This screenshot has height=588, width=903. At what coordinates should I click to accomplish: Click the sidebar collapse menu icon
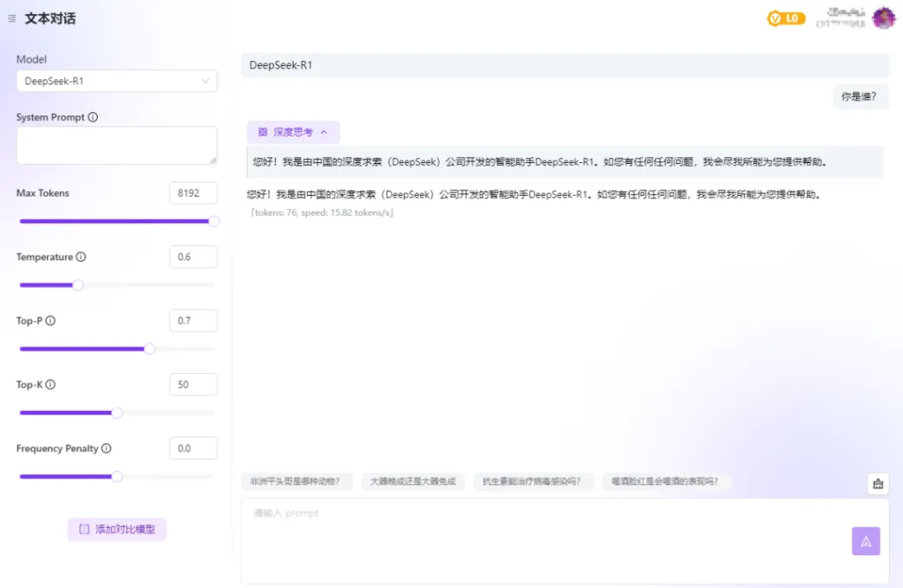tap(11, 19)
